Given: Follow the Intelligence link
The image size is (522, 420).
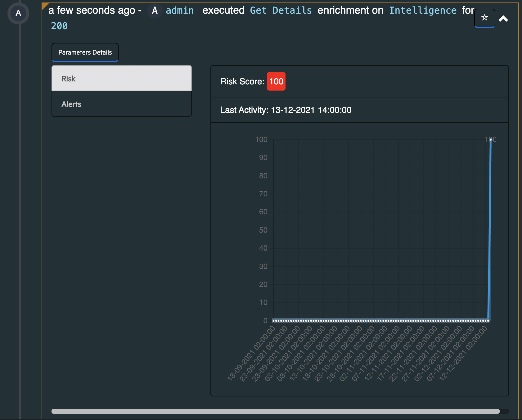Looking at the screenshot, I should coord(422,11).
